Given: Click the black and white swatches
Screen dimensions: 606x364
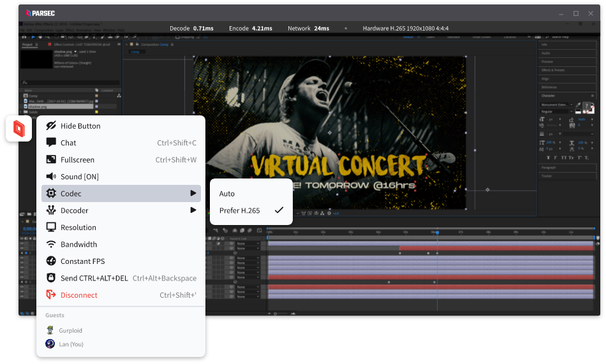Looking at the screenshot, I should point(578,112).
